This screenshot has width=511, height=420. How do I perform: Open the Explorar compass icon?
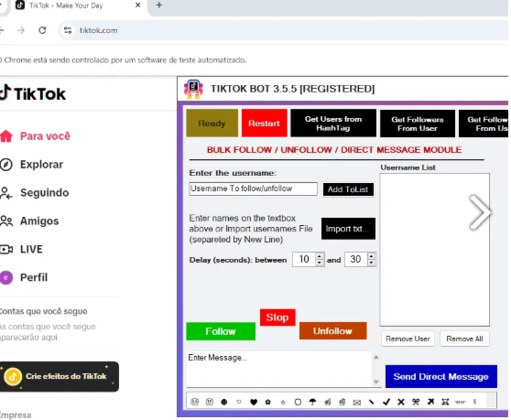point(6,165)
